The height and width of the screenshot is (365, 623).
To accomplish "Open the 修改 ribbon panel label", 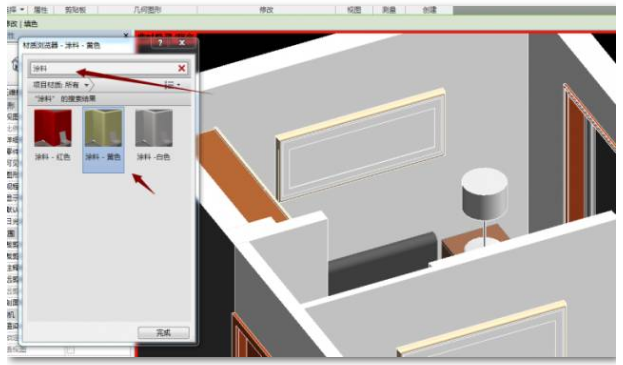I will (x=266, y=10).
